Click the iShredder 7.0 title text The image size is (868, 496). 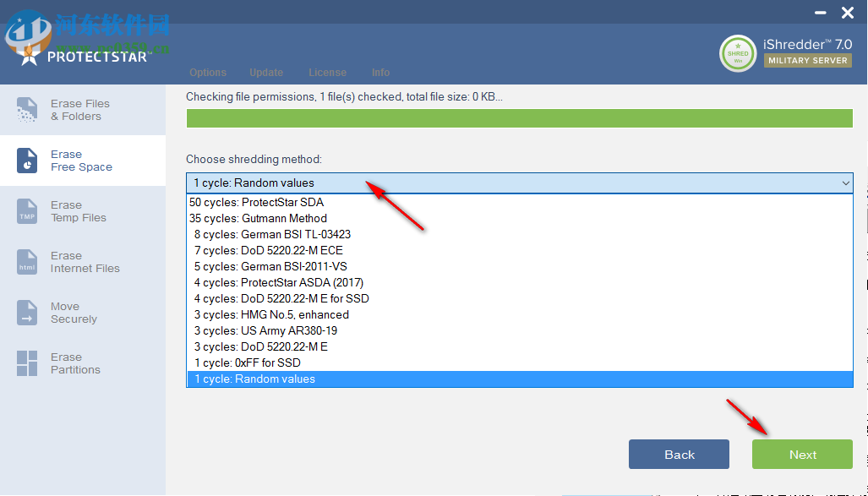coord(808,45)
